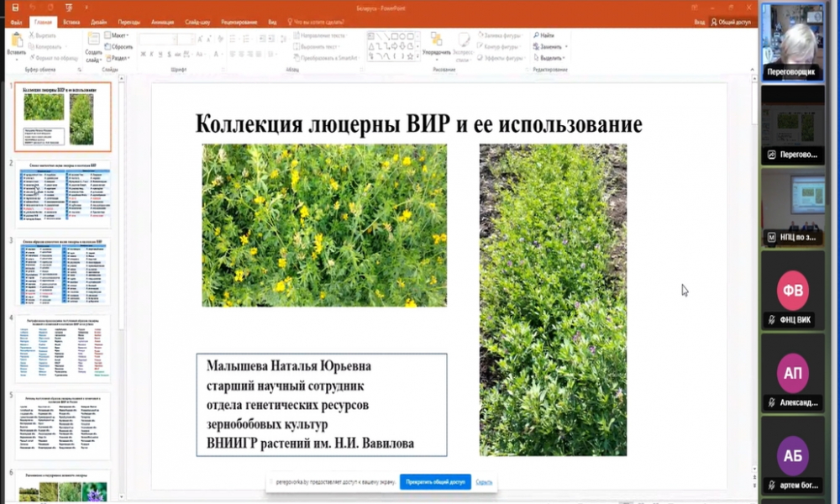Select the star shape in shapes gallery
Image resolution: width=840 pixels, height=504 pixels.
(410, 55)
